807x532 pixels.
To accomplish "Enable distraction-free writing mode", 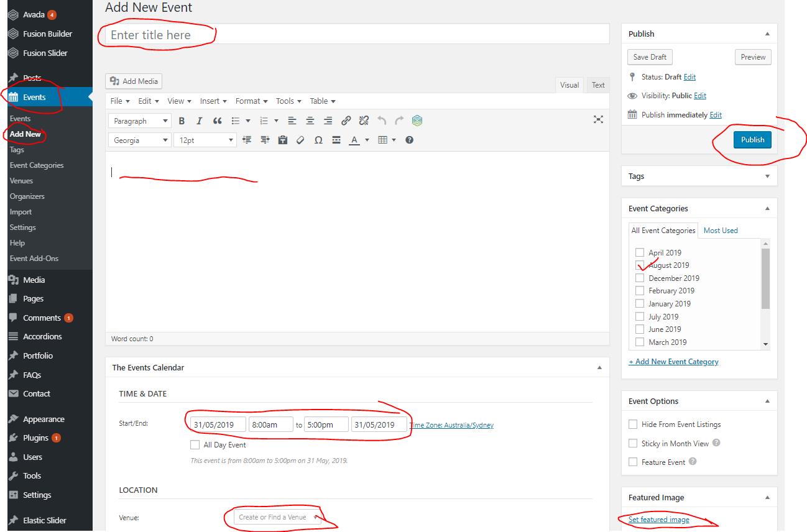I will [x=598, y=120].
